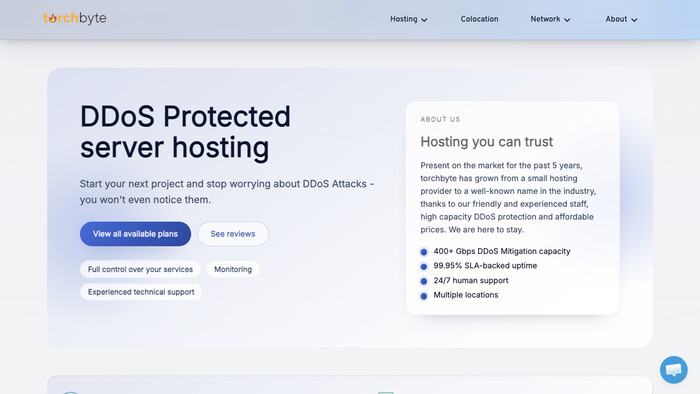Image resolution: width=700 pixels, height=394 pixels.
Task: Click the DDoS Protected server hosting heading
Action: [x=185, y=132]
